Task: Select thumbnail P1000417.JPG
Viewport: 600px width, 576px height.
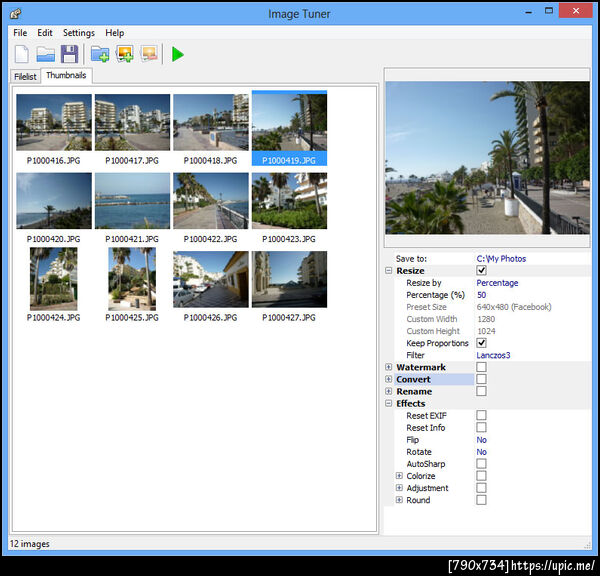Action: click(132, 130)
